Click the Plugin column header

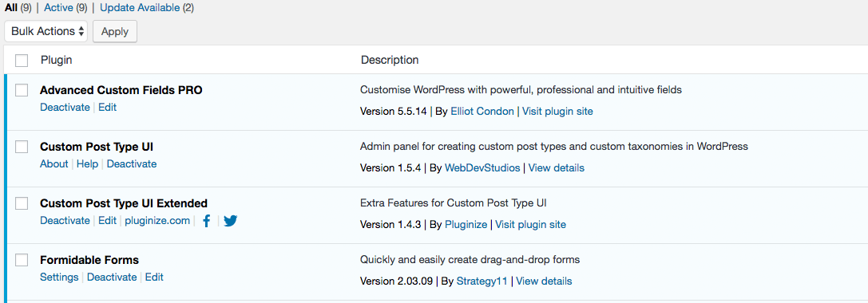coord(57,60)
